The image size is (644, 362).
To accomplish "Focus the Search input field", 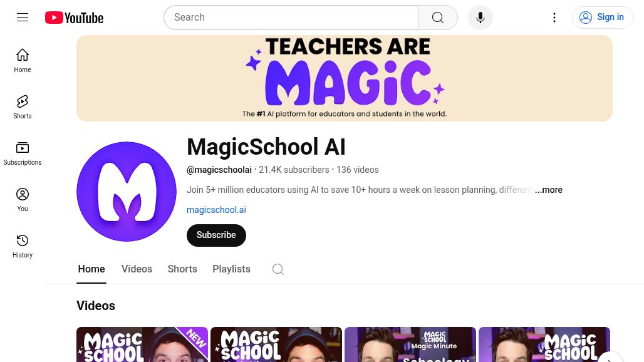I will [x=291, y=18].
